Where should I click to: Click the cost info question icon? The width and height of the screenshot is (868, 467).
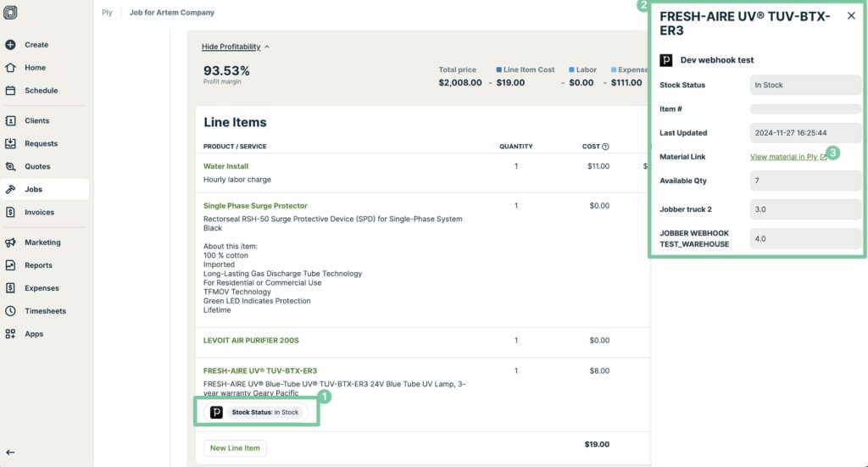click(605, 147)
